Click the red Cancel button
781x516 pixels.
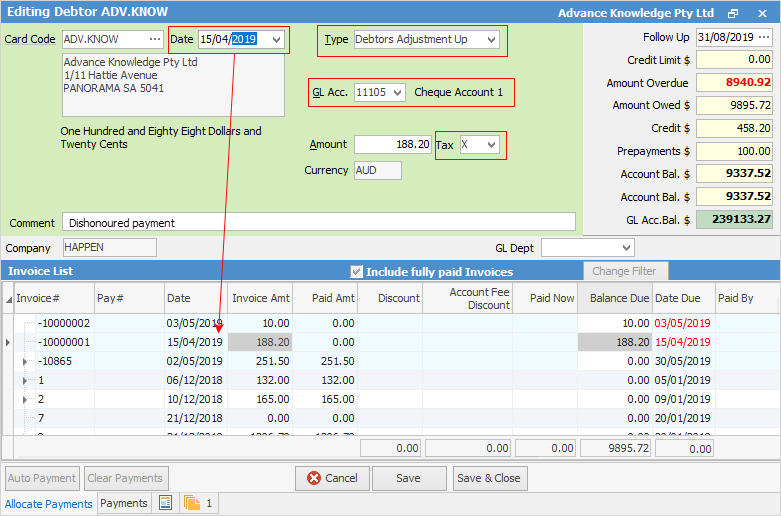coord(332,478)
